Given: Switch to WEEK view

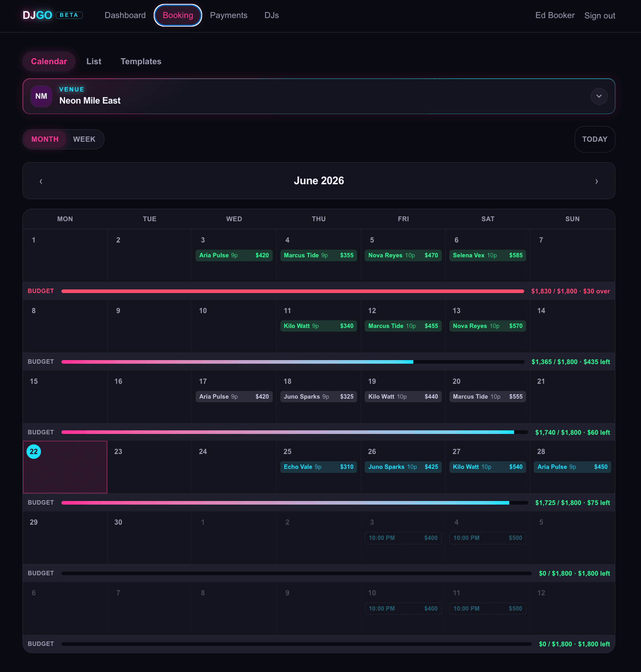Looking at the screenshot, I should 84,139.
